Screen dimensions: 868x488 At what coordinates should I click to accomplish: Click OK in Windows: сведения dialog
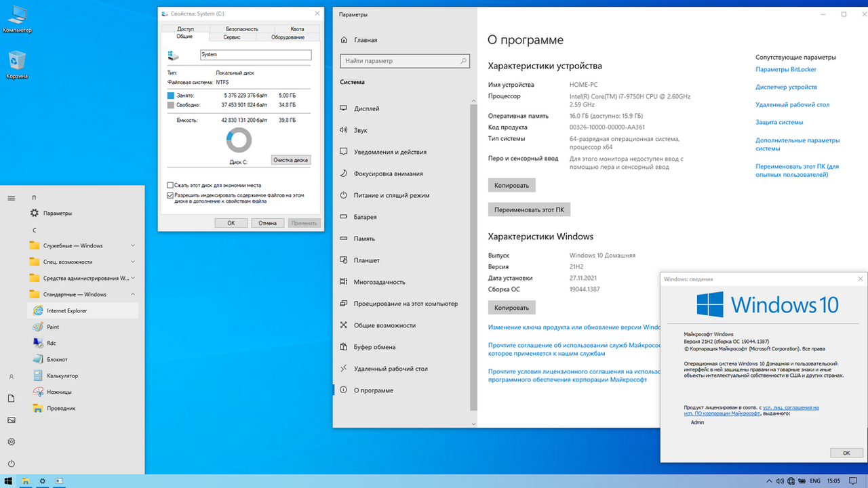point(846,453)
